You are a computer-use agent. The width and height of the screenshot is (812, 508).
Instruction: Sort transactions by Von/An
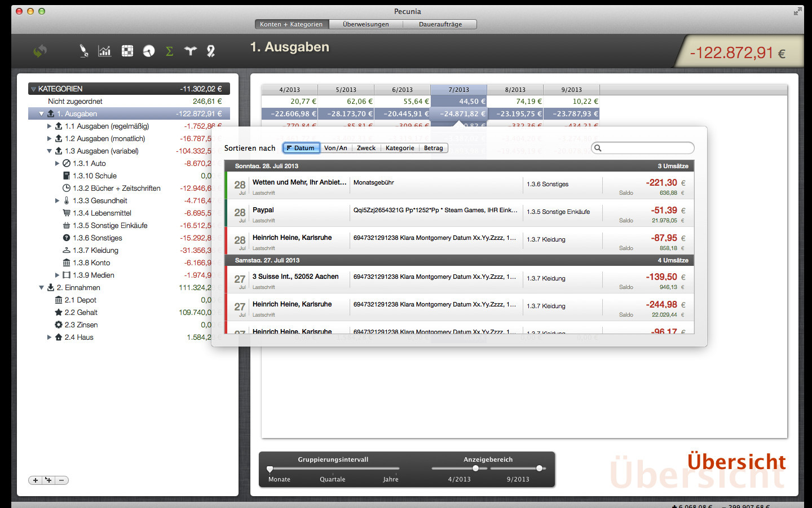pos(336,148)
